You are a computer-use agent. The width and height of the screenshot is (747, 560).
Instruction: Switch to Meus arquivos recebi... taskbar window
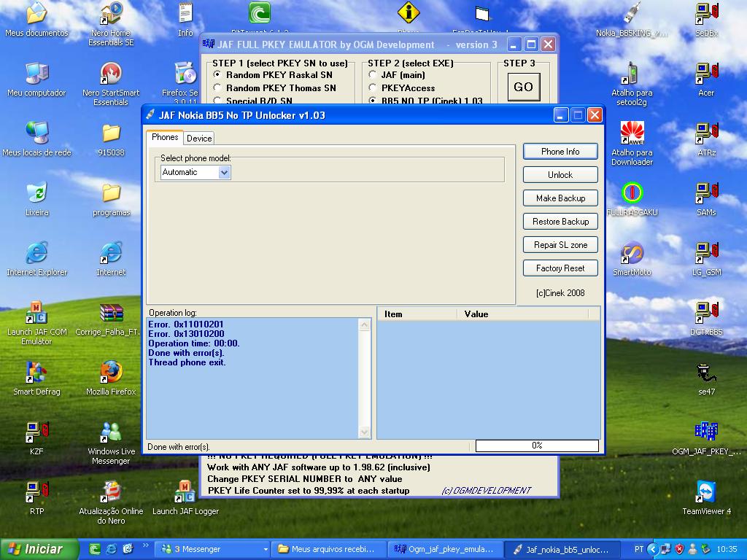pyautogui.click(x=328, y=549)
